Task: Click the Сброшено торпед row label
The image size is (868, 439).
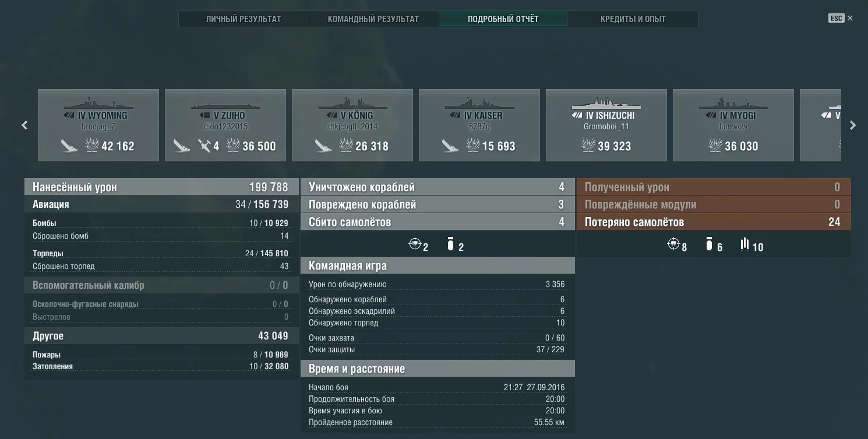Action: (63, 267)
